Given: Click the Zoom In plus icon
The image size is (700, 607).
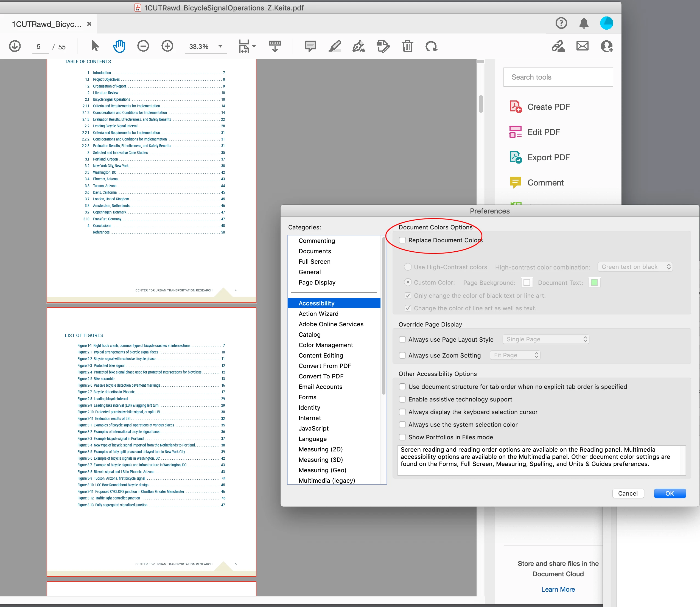Looking at the screenshot, I should pyautogui.click(x=167, y=46).
